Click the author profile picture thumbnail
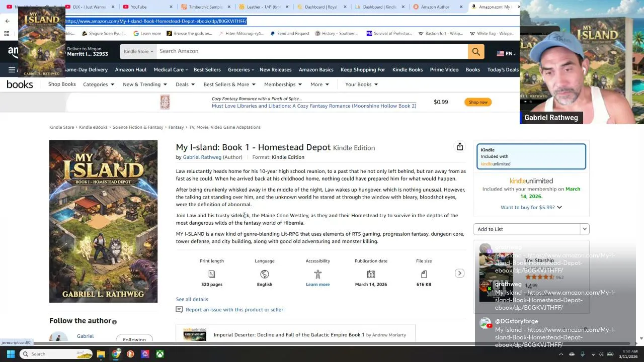 [x=58, y=337]
